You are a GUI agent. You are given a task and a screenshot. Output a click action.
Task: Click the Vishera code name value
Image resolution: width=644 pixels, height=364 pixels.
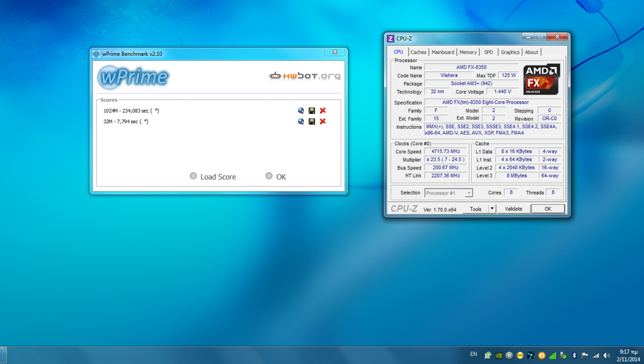[x=449, y=76]
